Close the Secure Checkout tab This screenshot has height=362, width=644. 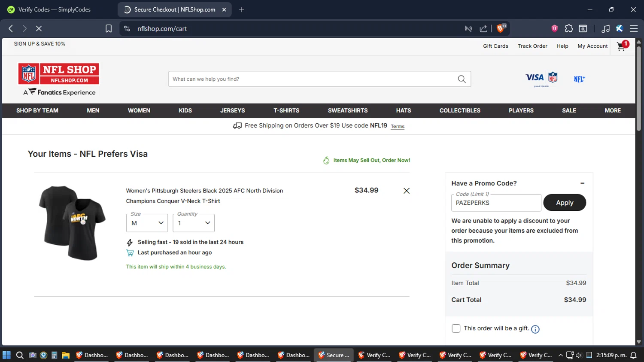coord(224,9)
